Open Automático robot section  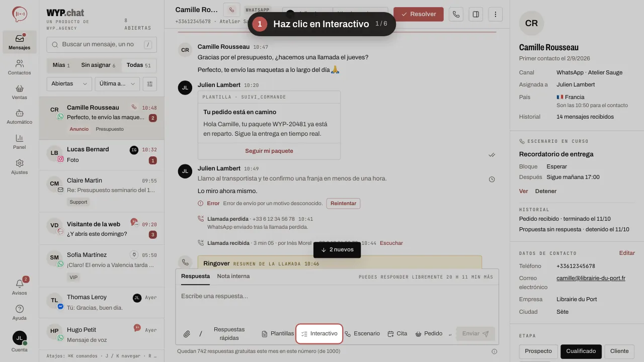(20, 117)
